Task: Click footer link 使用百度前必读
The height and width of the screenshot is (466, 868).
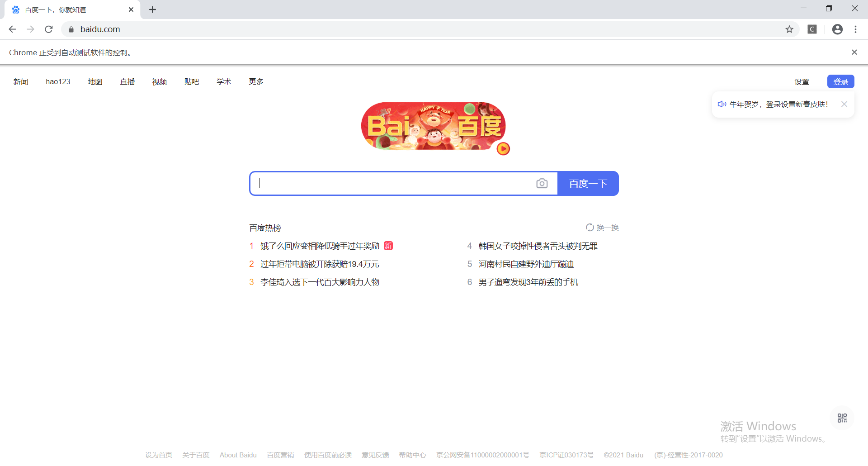Action: pyautogui.click(x=328, y=455)
